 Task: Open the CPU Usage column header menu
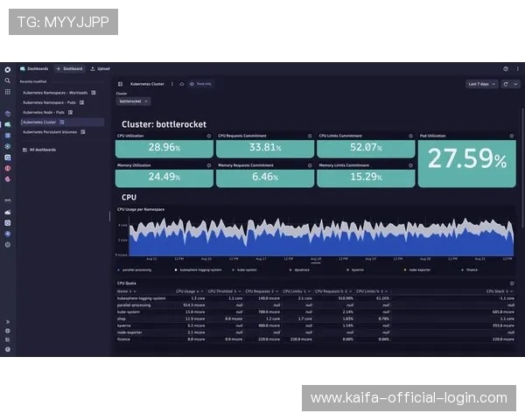[202, 291]
